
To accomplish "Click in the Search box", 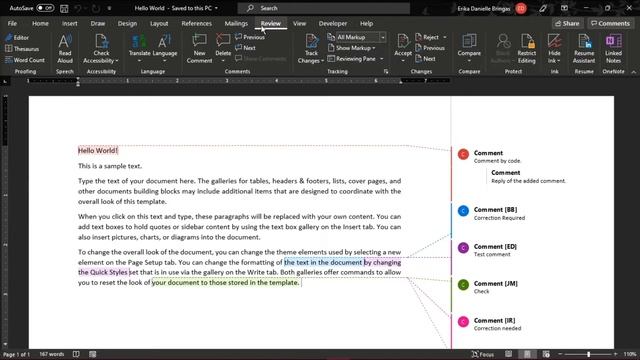I will tap(324, 8).
